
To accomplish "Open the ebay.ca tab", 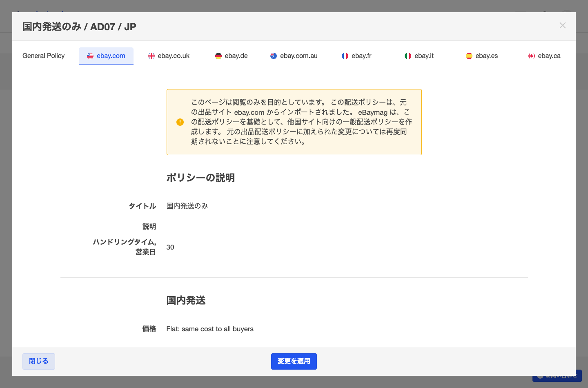I will 544,56.
